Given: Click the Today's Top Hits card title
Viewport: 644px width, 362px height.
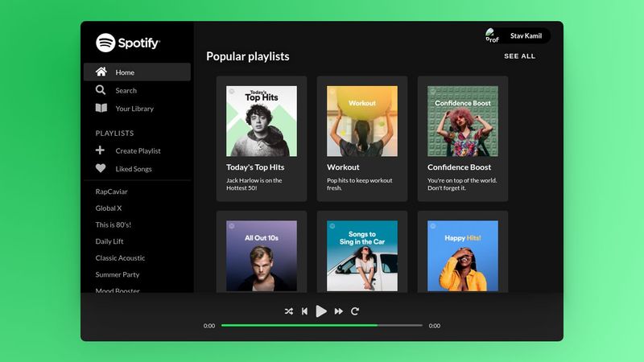Looking at the screenshot, I should click(255, 167).
